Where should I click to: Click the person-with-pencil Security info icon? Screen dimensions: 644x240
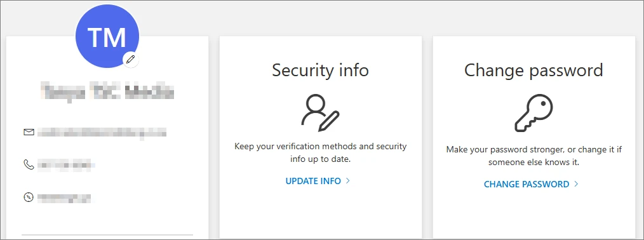point(320,113)
